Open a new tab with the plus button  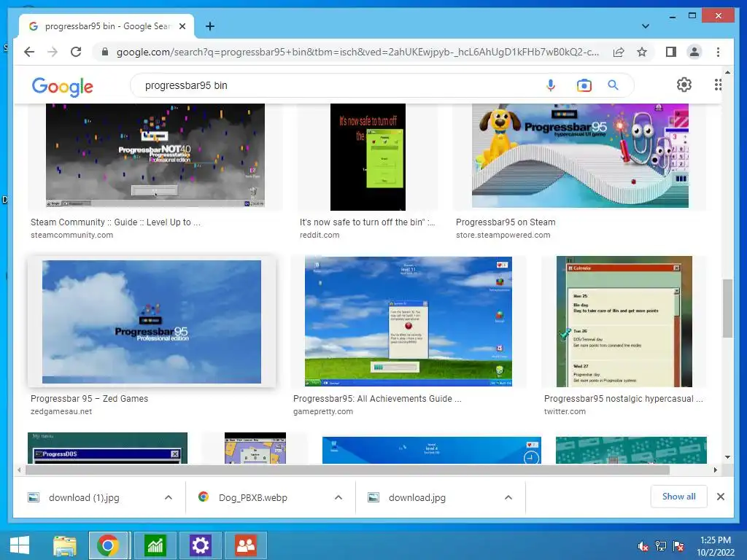210,26
